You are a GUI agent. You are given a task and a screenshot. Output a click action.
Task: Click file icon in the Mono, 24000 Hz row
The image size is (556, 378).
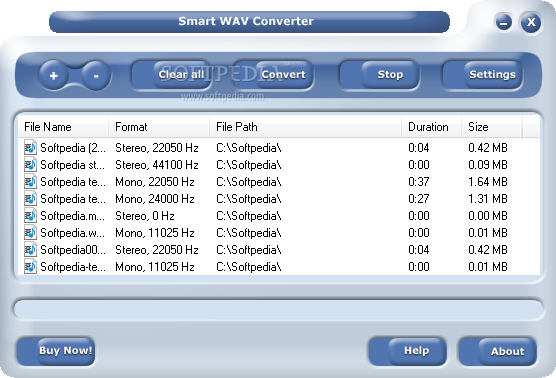pos(30,199)
